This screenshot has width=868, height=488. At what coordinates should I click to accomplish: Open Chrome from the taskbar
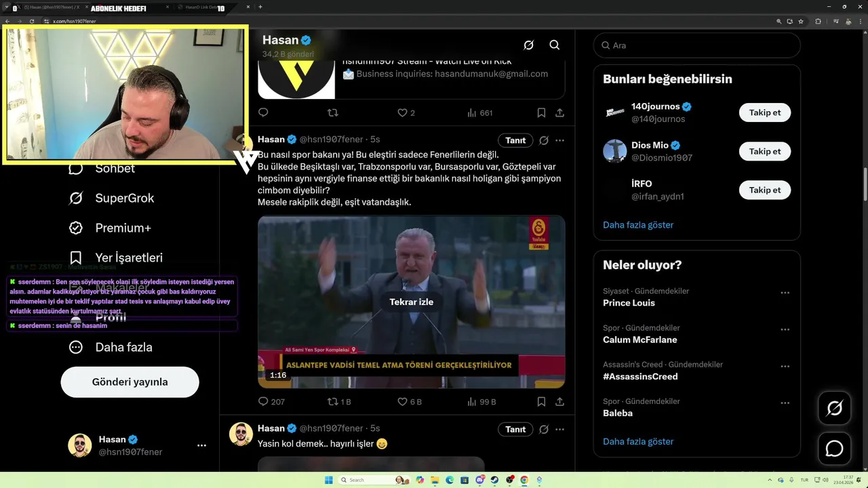(x=524, y=480)
